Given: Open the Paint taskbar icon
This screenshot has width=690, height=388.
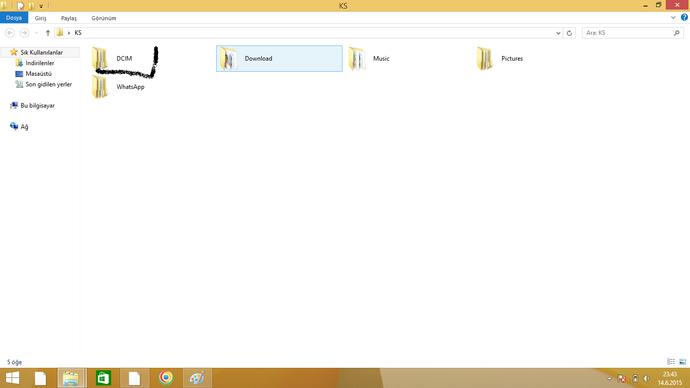Looking at the screenshot, I should (197, 378).
